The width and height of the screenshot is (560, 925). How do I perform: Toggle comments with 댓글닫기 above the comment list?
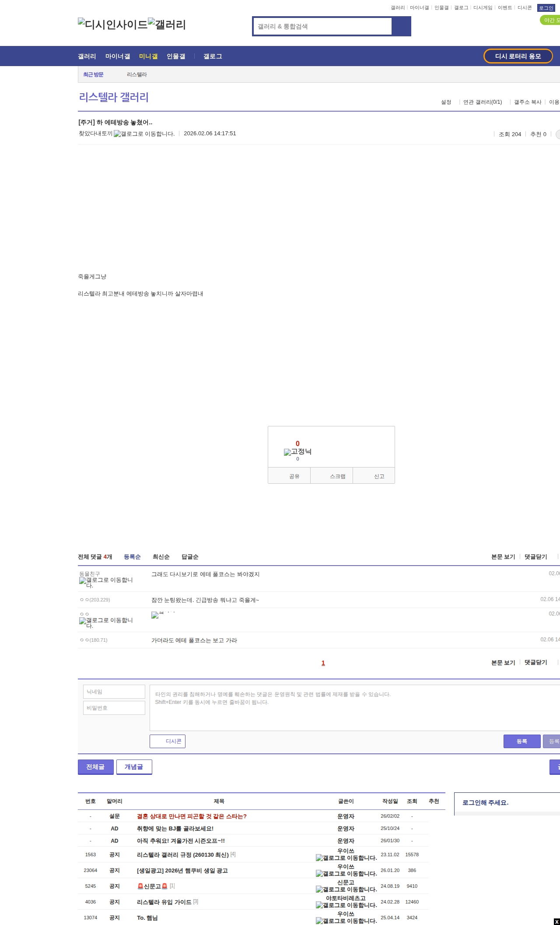[x=535, y=557]
